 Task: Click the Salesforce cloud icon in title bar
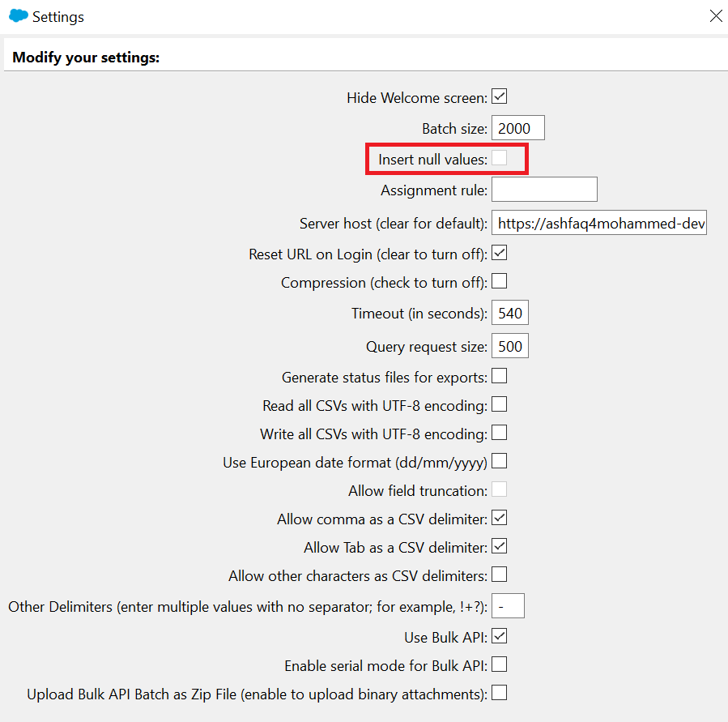coord(19,15)
